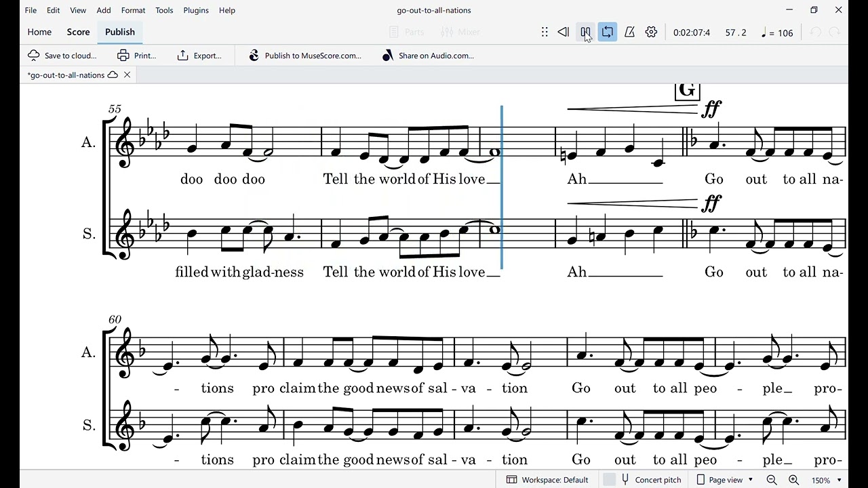The image size is (868, 488).
Task: Zoom in on the score
Action: tap(793, 480)
